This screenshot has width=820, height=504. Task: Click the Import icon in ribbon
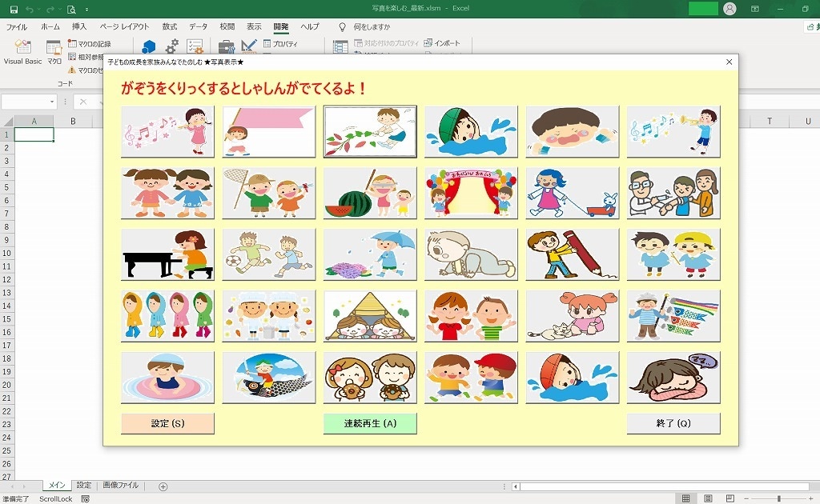point(442,43)
